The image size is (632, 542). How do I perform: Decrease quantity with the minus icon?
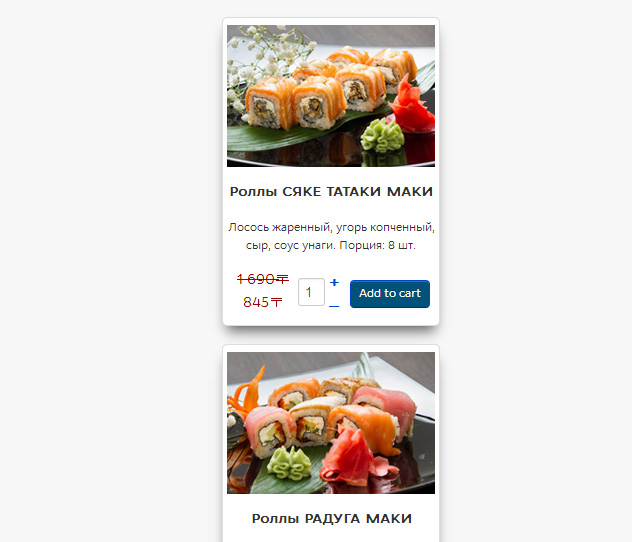point(334,306)
